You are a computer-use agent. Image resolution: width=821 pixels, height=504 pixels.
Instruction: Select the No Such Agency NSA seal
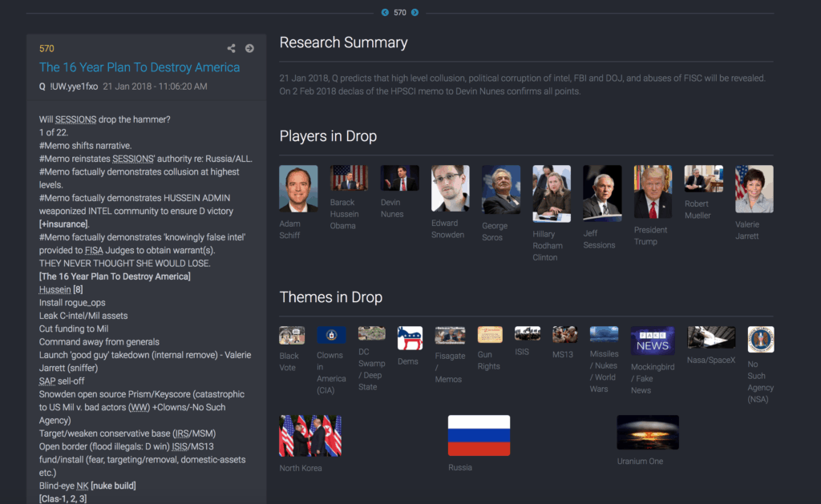coord(760,340)
